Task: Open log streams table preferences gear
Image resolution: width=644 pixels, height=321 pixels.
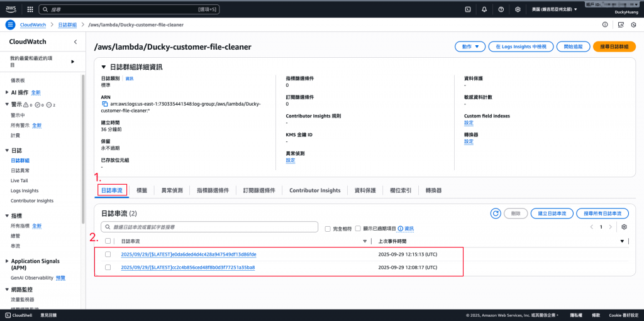Action: [625, 227]
